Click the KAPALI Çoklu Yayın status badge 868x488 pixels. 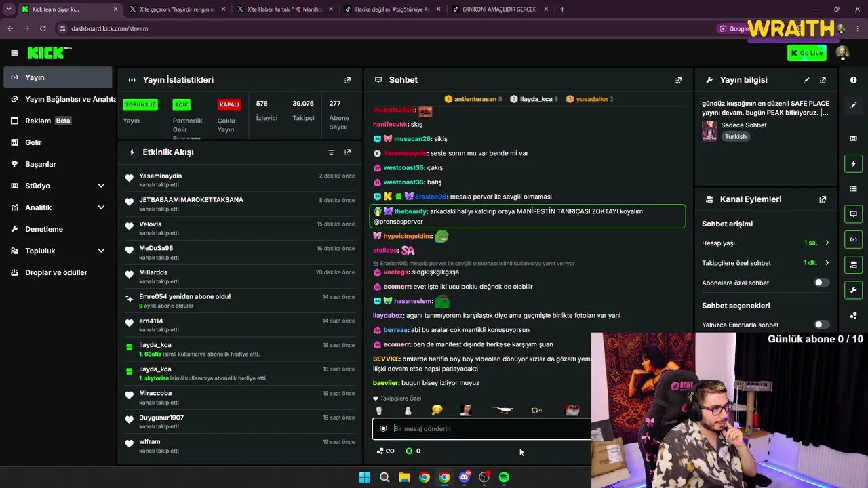pyautogui.click(x=229, y=104)
